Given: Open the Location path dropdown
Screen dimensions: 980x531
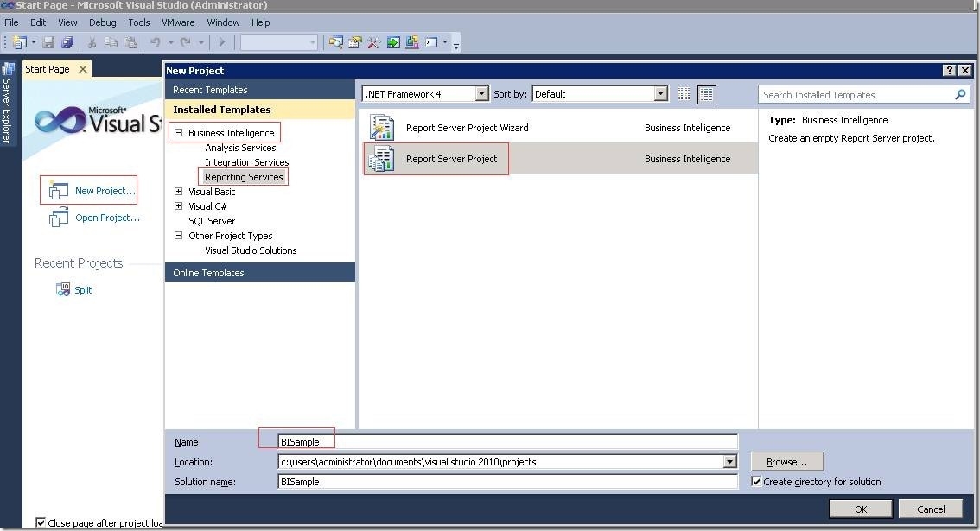Looking at the screenshot, I should [x=729, y=462].
